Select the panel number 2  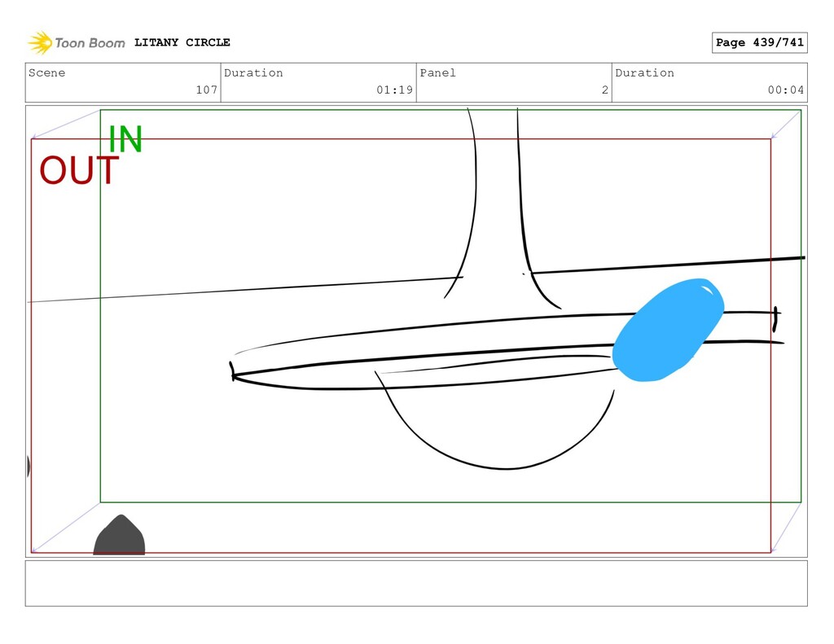(605, 90)
